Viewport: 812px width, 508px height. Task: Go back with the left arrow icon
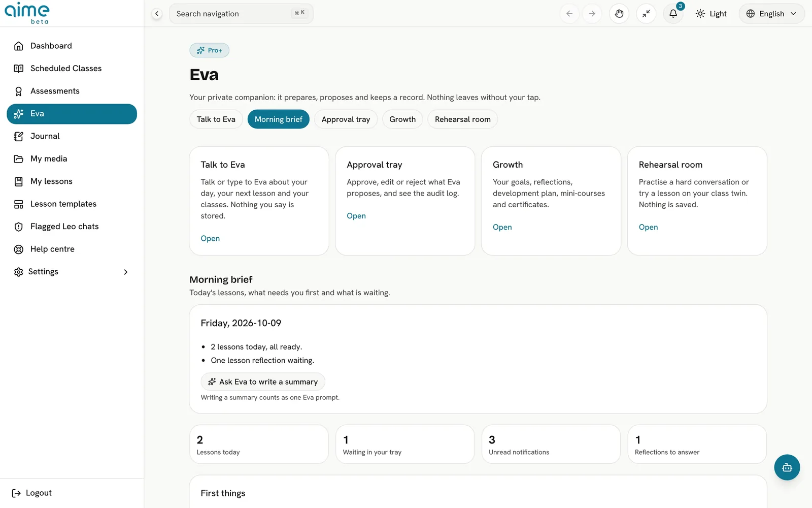(569, 14)
